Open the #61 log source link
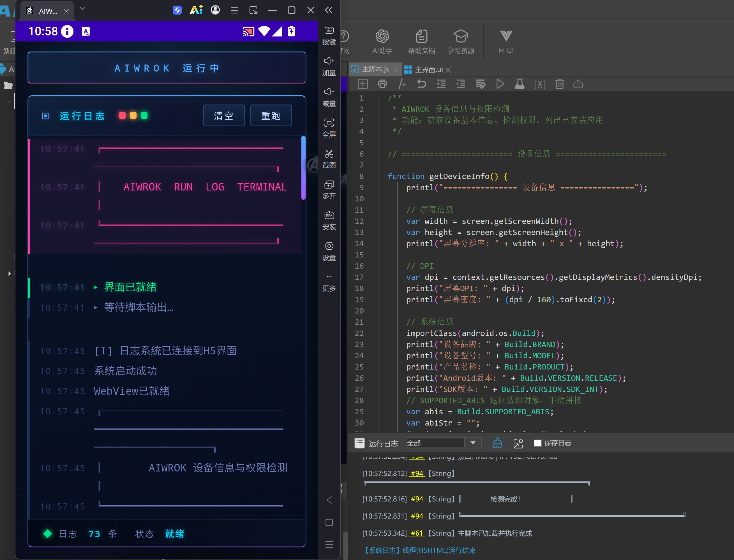 (417, 533)
